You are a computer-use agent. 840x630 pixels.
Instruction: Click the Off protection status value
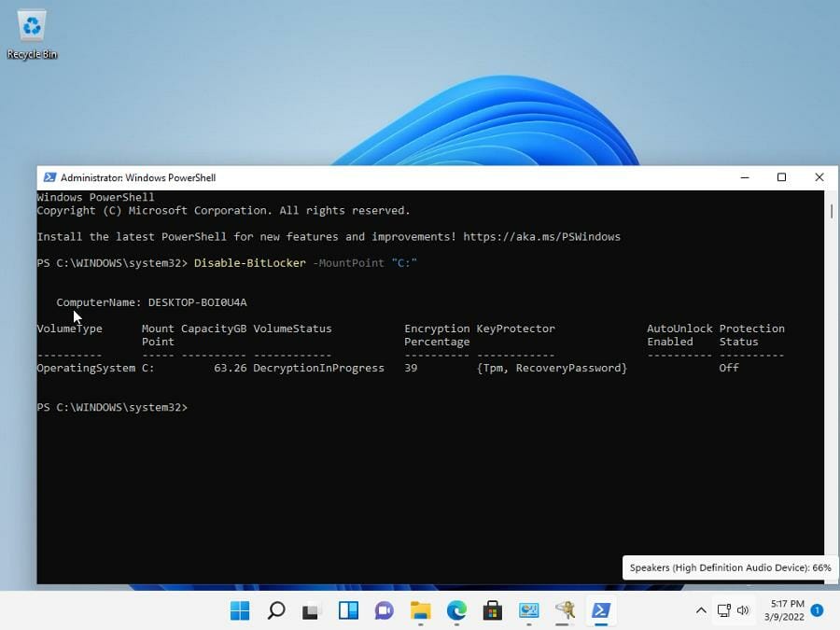[x=729, y=368]
